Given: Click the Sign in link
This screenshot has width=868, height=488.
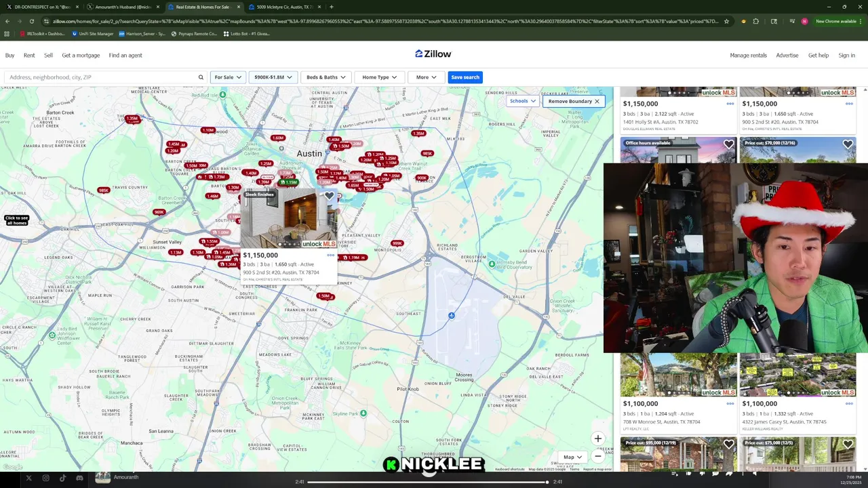Looking at the screenshot, I should tap(846, 56).
